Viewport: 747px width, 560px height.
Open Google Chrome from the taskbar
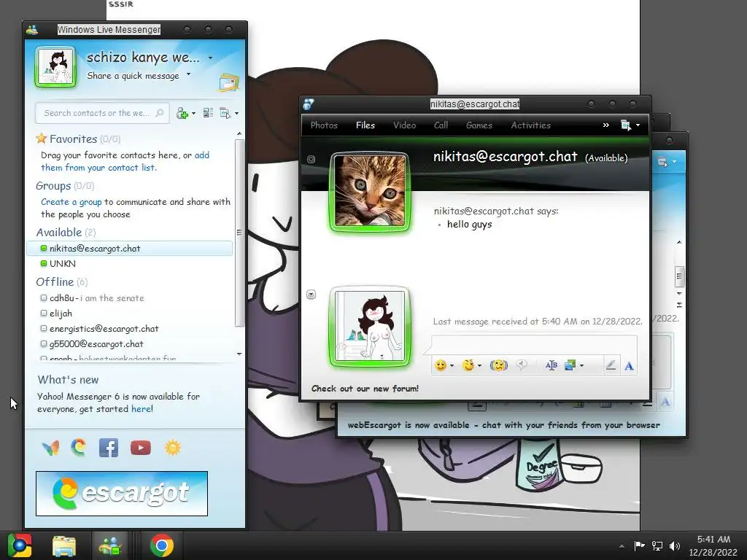tap(161, 545)
